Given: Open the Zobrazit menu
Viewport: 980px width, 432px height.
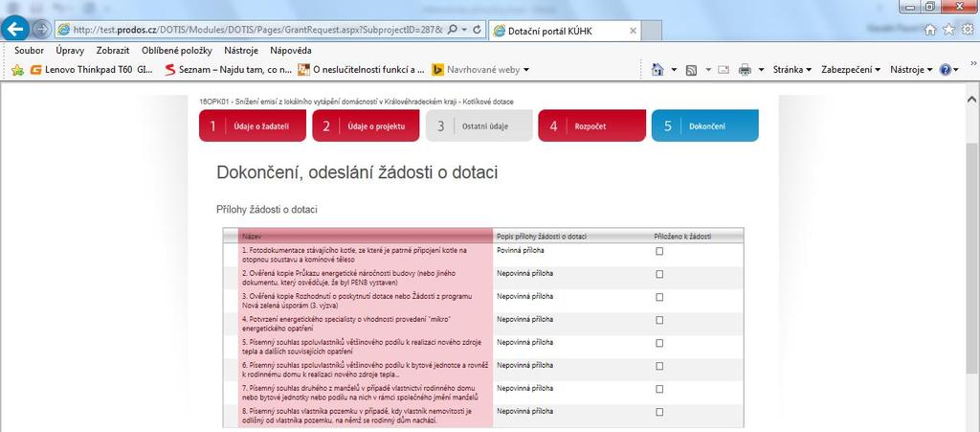Looking at the screenshot, I should click(x=113, y=51).
